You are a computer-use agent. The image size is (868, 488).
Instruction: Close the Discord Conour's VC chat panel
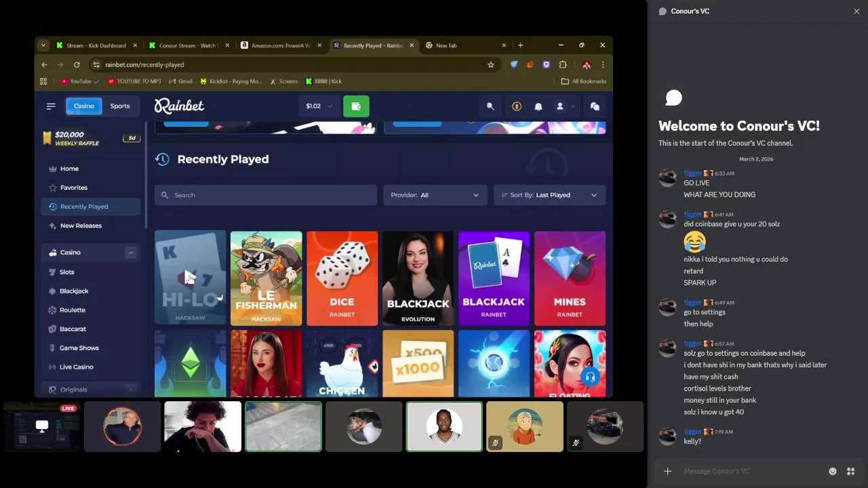(x=856, y=11)
